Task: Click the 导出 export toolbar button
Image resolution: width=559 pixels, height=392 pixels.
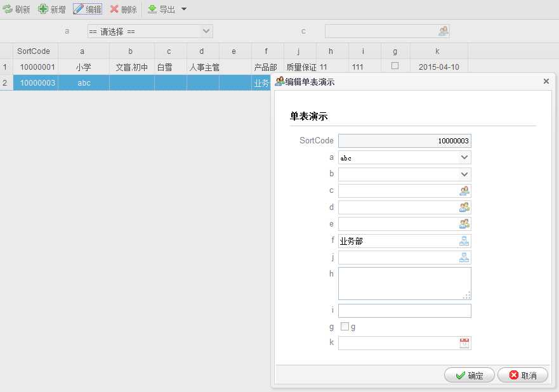Action: 162,9
